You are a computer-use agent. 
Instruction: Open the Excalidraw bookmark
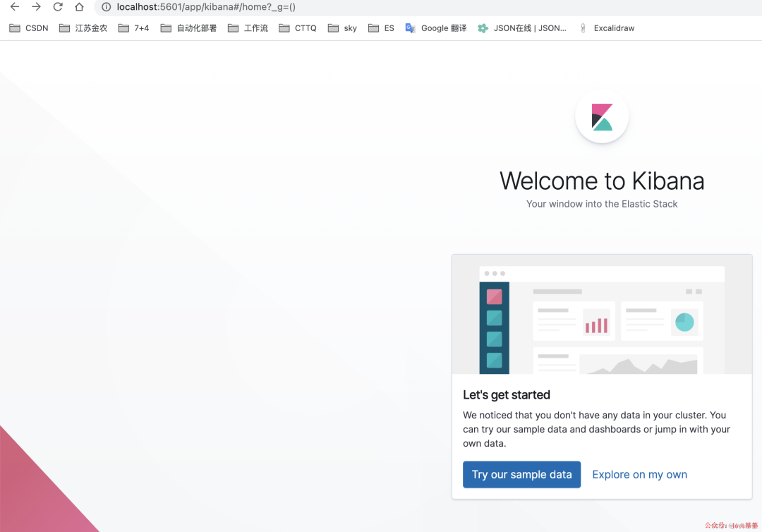point(607,28)
